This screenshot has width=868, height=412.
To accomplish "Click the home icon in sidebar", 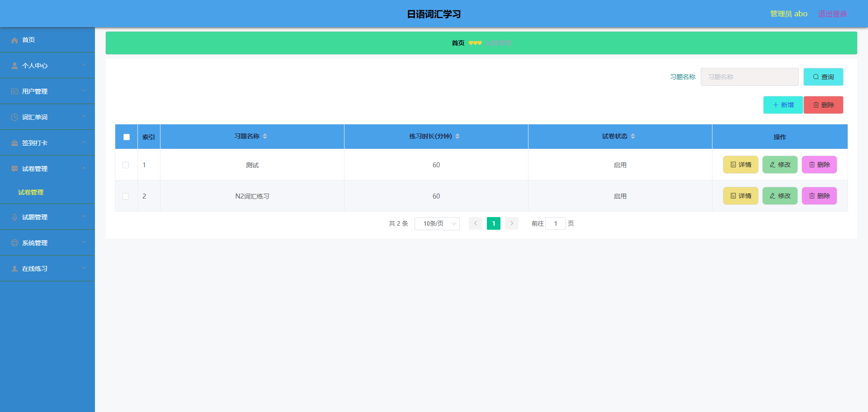I will (14, 40).
